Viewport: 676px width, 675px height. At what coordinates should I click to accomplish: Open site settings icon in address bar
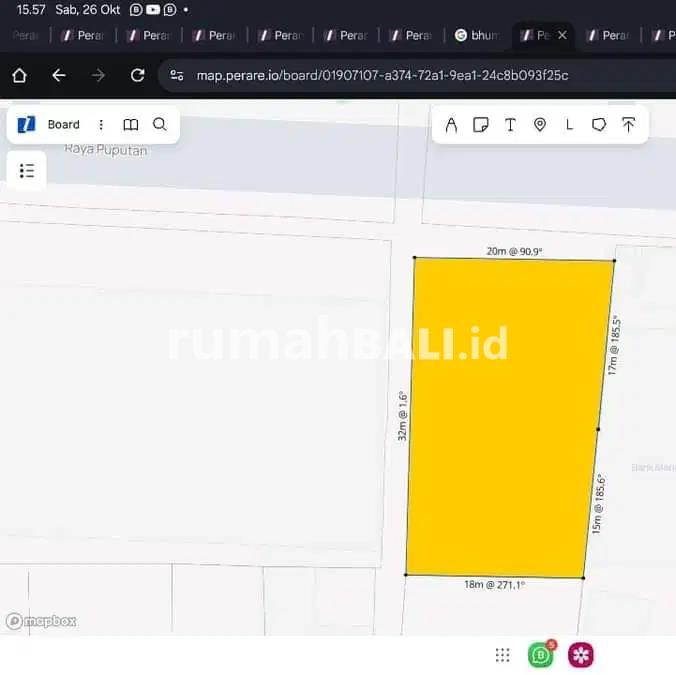[x=177, y=75]
